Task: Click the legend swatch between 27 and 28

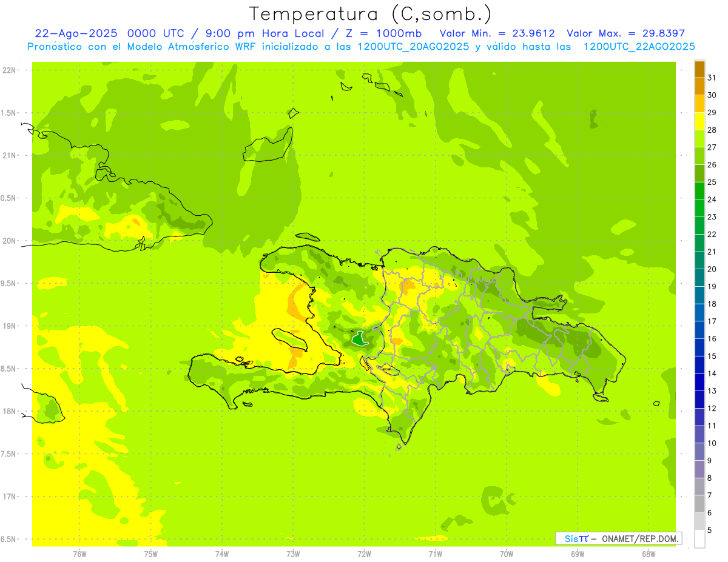Action: click(699, 139)
